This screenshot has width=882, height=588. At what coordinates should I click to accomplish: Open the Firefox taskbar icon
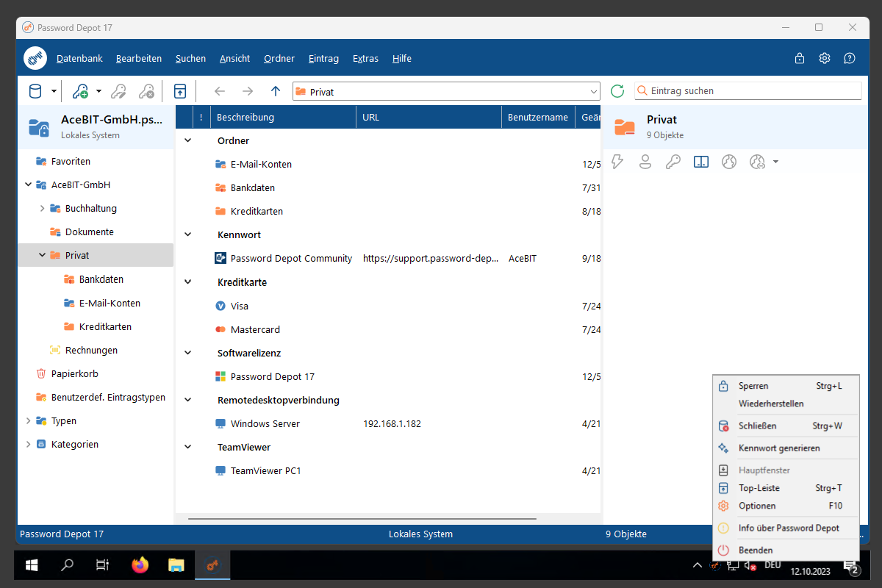pyautogui.click(x=140, y=565)
